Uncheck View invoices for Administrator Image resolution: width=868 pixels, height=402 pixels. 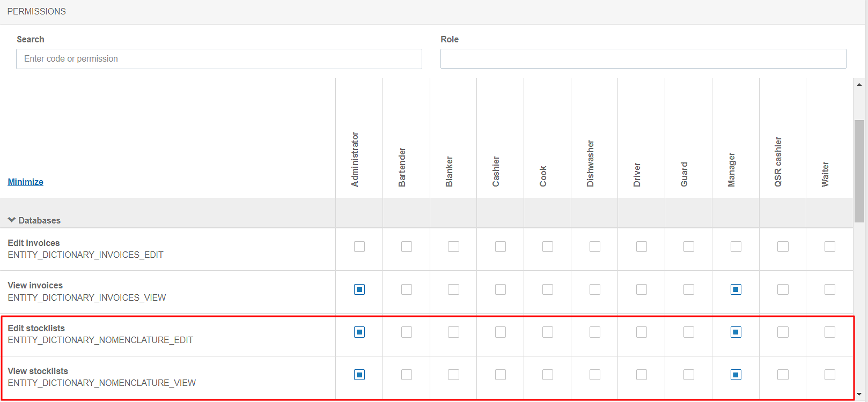tap(359, 289)
